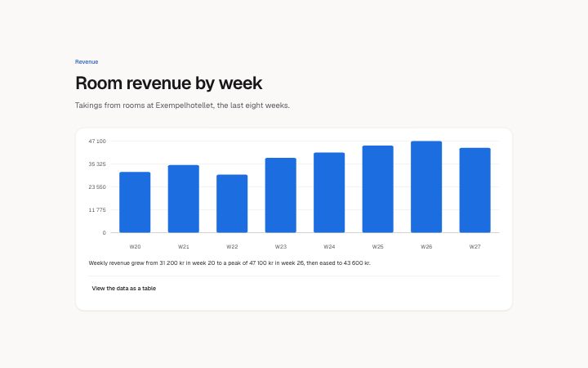The image size is (588, 368).
Task: Select the peak W26 revenue bar
Action: [x=426, y=186]
